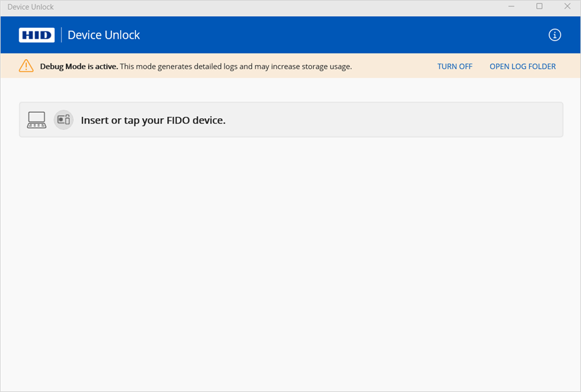Click the 'Device Unlock' window title bar text

[x=31, y=7]
